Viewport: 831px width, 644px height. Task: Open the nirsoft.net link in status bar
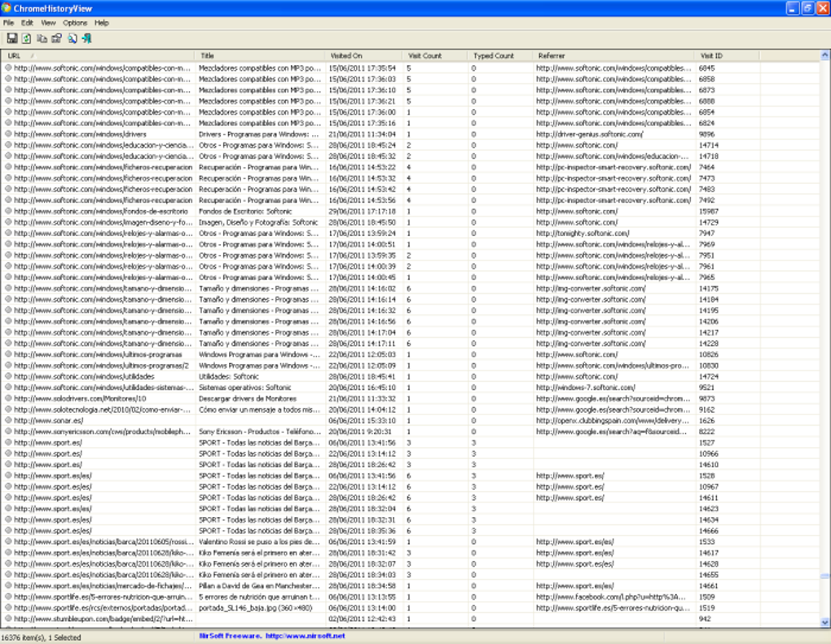coord(306,636)
